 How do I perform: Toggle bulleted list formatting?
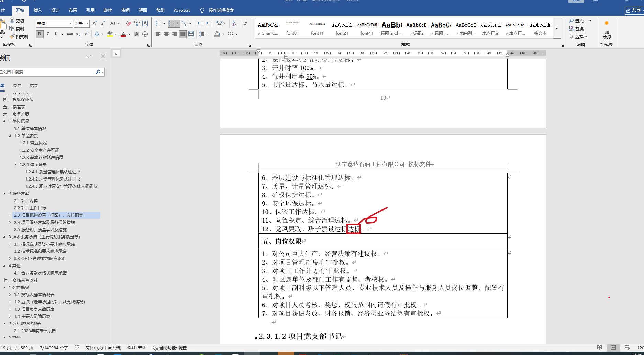158,23
